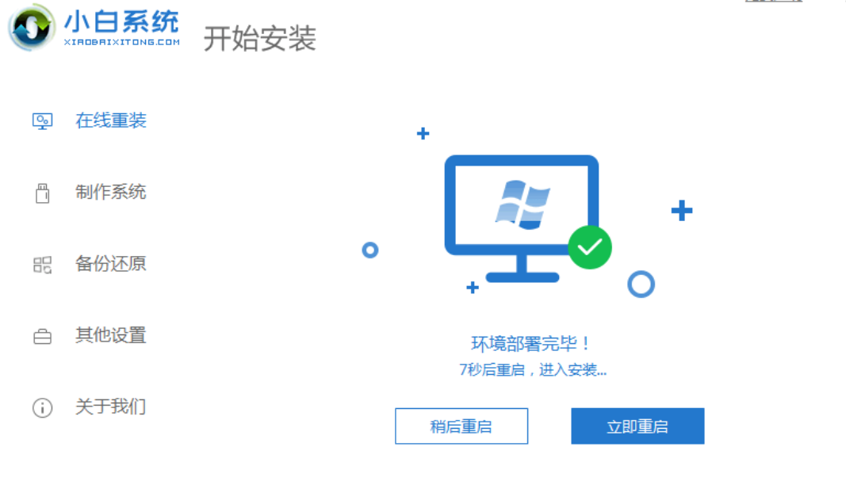Click the monitor icon beside 在线重装
The image size is (846, 504).
[x=42, y=120]
